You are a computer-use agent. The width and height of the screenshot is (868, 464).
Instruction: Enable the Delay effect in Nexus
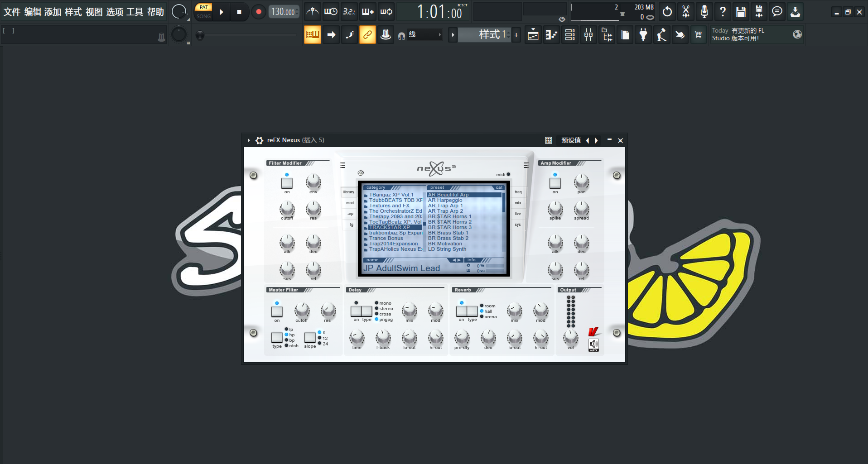click(x=356, y=311)
